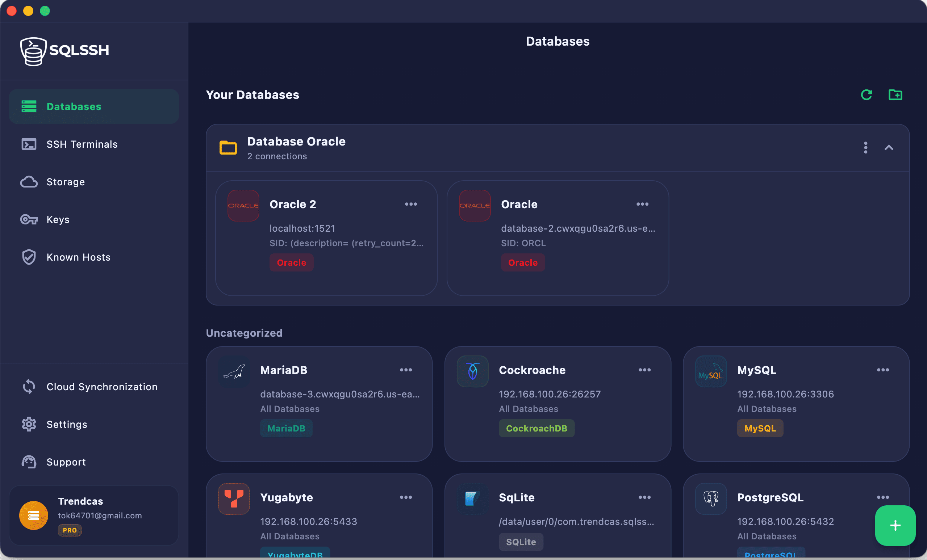
Task: Add a new database with plus button
Action: [895, 525]
